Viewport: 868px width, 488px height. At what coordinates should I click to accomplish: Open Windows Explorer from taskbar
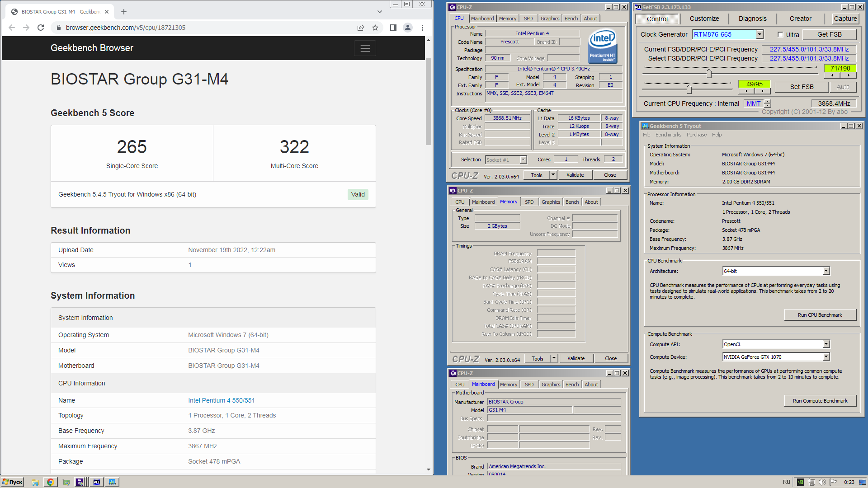35,482
